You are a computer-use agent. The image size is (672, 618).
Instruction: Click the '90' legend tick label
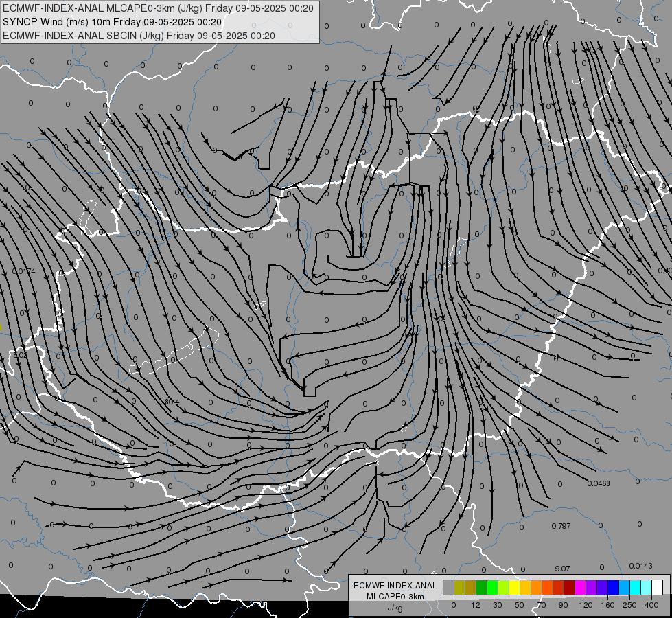click(x=563, y=605)
